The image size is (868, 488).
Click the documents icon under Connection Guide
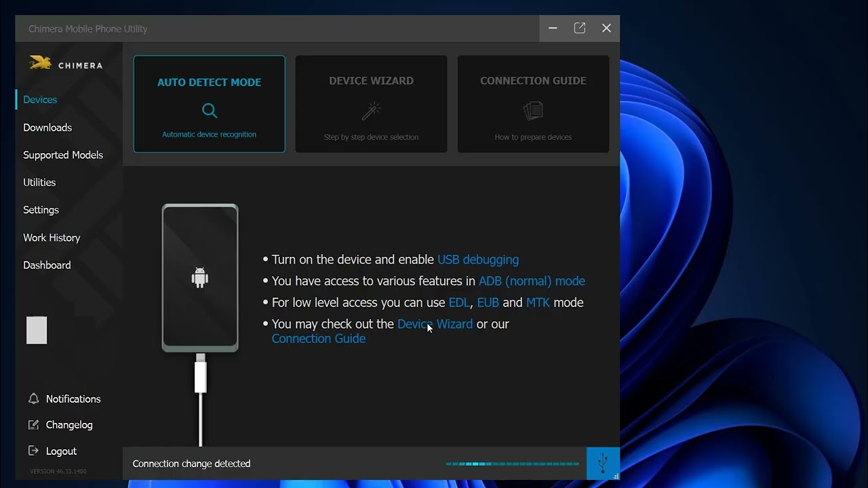pos(533,110)
